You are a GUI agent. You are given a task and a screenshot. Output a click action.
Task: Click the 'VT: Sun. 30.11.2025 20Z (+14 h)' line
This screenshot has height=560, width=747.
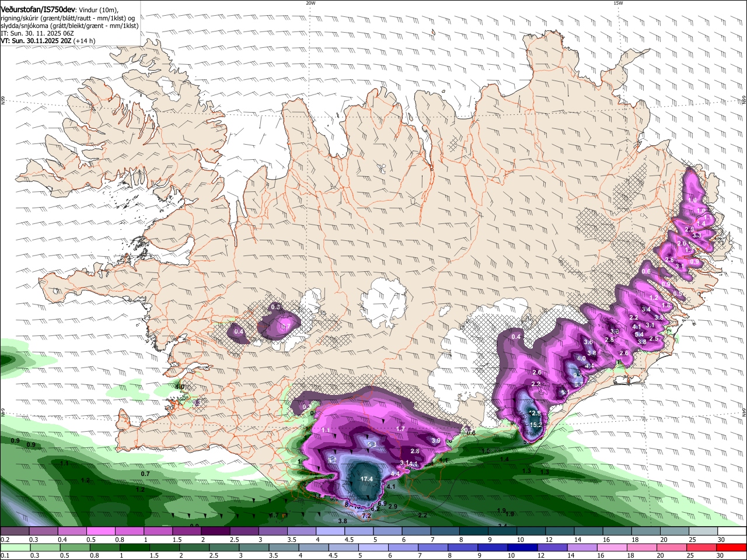point(48,41)
